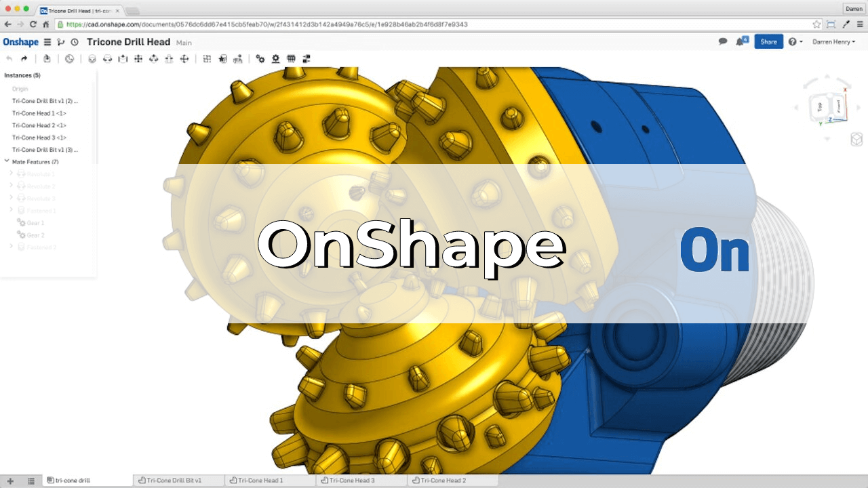Switch to the Tri-Cone Drill Bit v1 tab

[178, 481]
